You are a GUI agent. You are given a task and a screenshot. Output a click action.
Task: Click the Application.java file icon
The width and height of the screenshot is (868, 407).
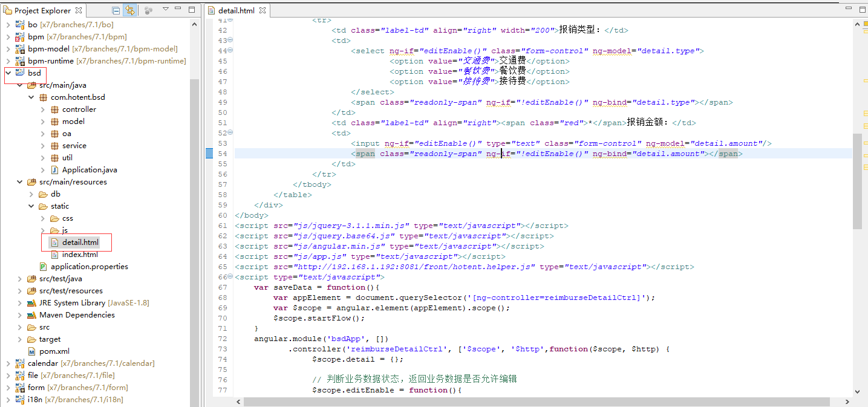pos(54,170)
